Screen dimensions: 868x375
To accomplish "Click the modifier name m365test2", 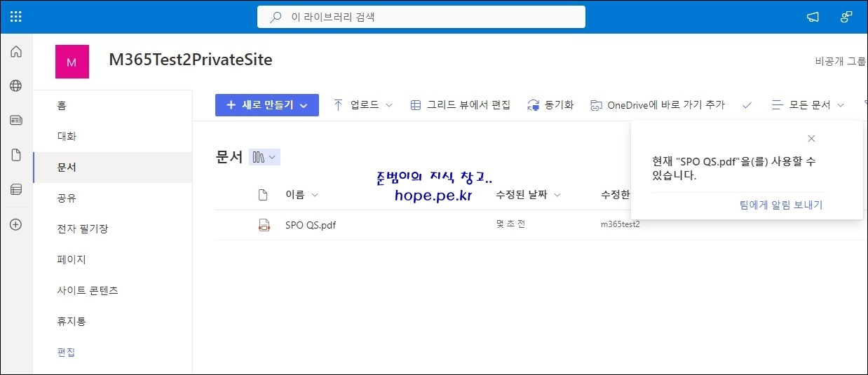I will click(621, 224).
